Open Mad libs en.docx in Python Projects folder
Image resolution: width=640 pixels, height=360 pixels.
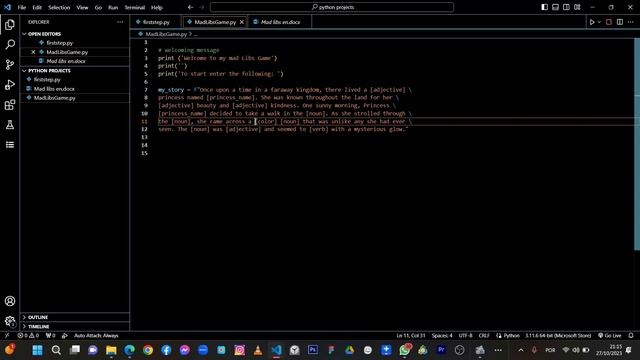coord(75,89)
